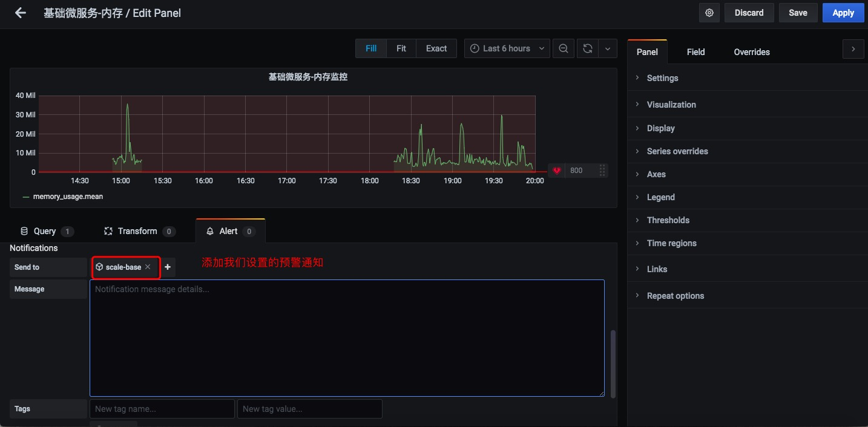Click the alert threshold heart icon
This screenshot has height=427, width=868.
pos(557,171)
